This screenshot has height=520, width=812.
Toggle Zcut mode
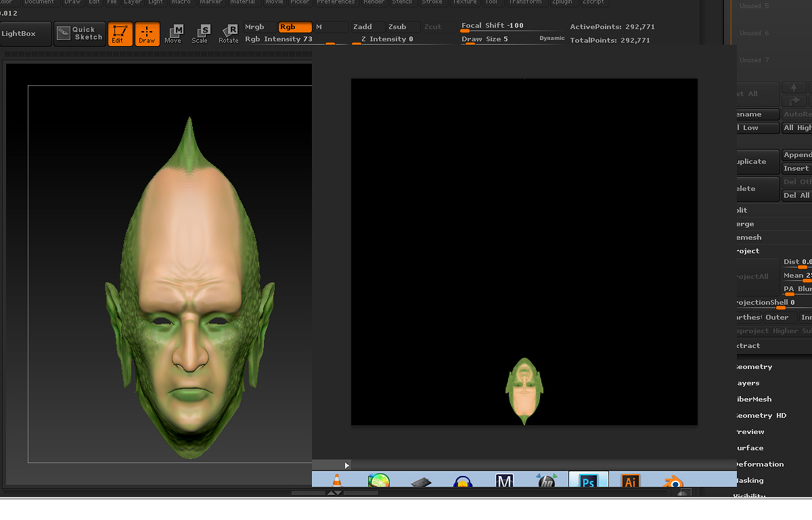click(x=440, y=27)
